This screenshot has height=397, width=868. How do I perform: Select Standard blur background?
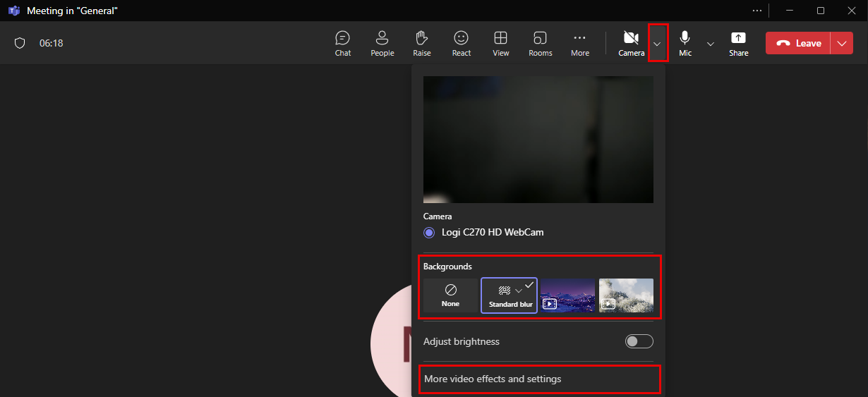pos(509,295)
